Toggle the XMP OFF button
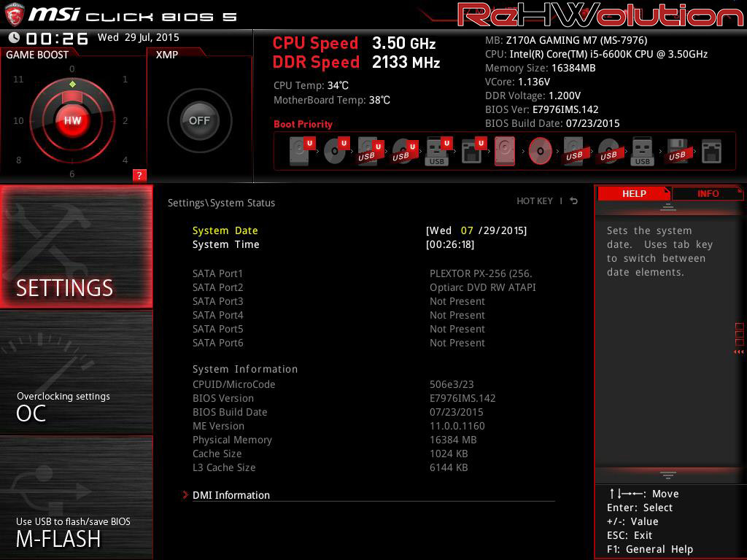Viewport: 747px width, 560px height. tap(199, 120)
